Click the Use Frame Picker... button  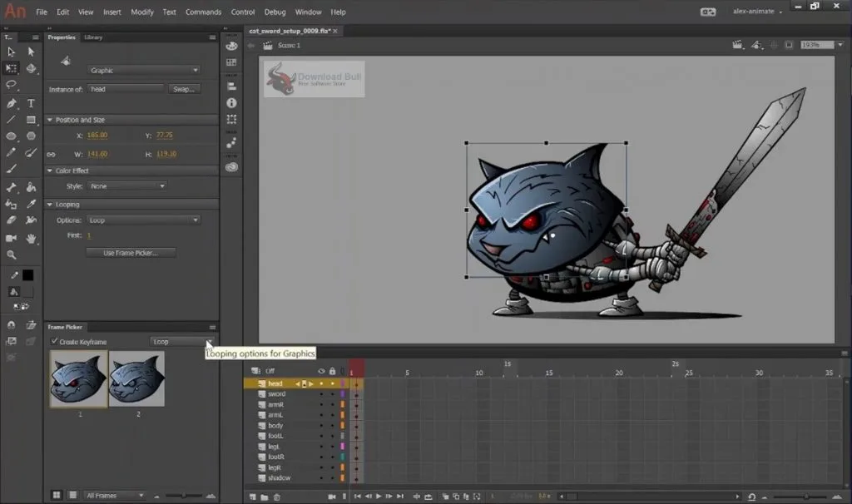(x=129, y=253)
